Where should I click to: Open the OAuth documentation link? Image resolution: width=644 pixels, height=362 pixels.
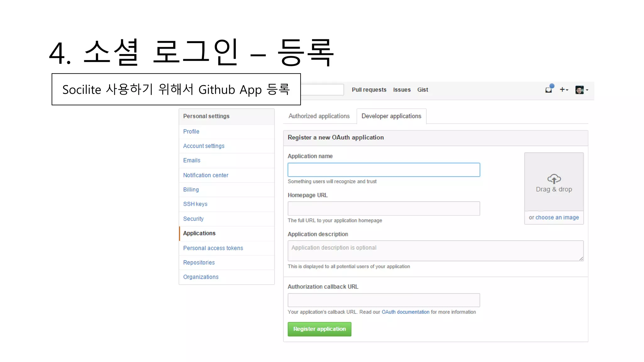[x=405, y=312]
